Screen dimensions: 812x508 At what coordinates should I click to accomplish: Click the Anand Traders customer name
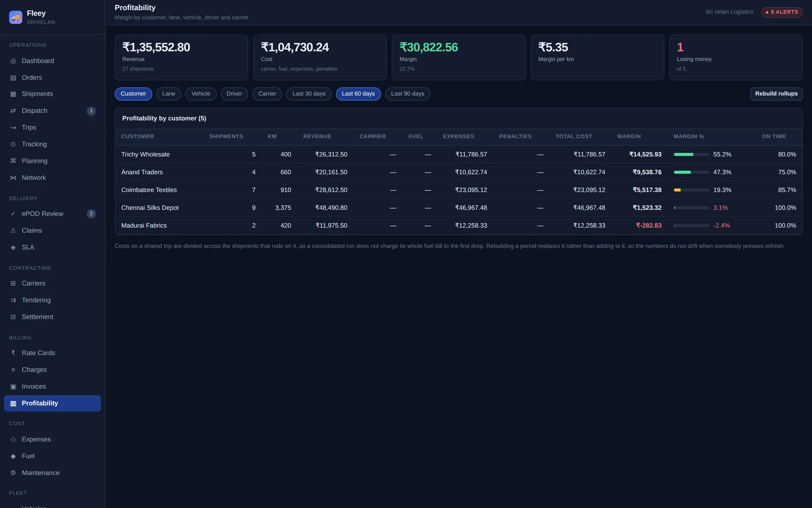pos(142,172)
